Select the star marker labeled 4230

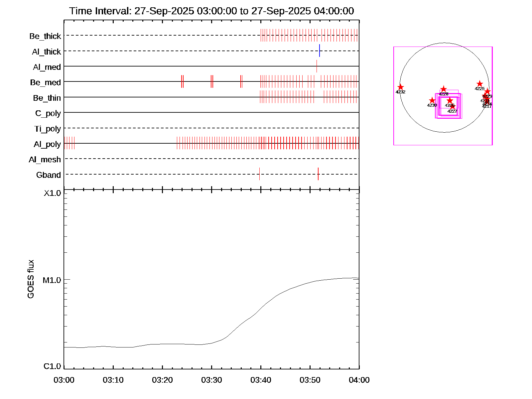432,100
